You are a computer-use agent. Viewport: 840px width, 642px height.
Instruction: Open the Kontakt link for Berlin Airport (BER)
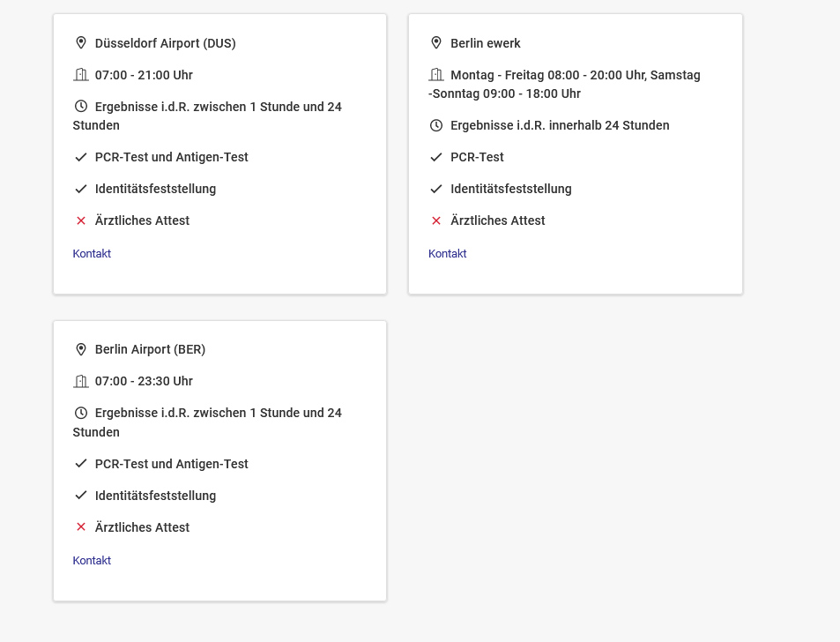(92, 561)
